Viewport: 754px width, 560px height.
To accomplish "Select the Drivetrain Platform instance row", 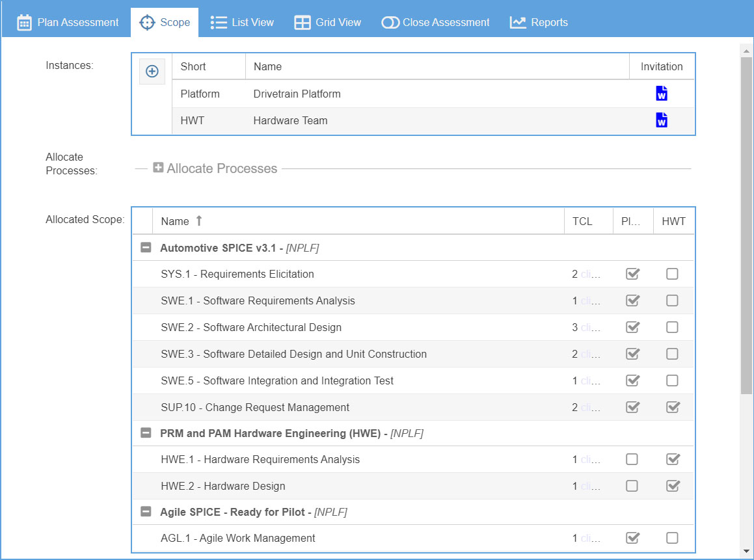I will pyautogui.click(x=433, y=94).
